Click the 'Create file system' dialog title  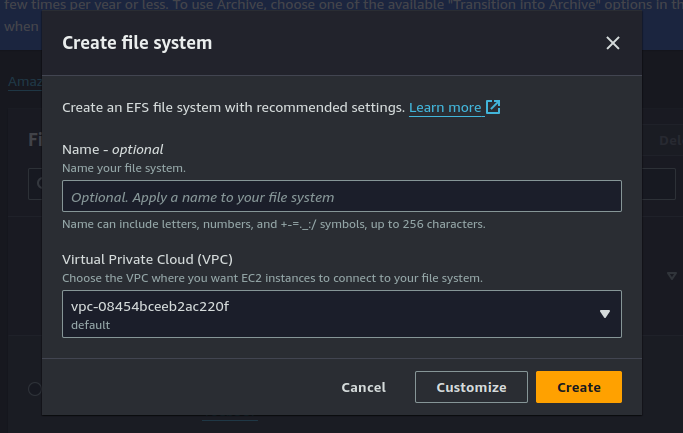tap(137, 43)
